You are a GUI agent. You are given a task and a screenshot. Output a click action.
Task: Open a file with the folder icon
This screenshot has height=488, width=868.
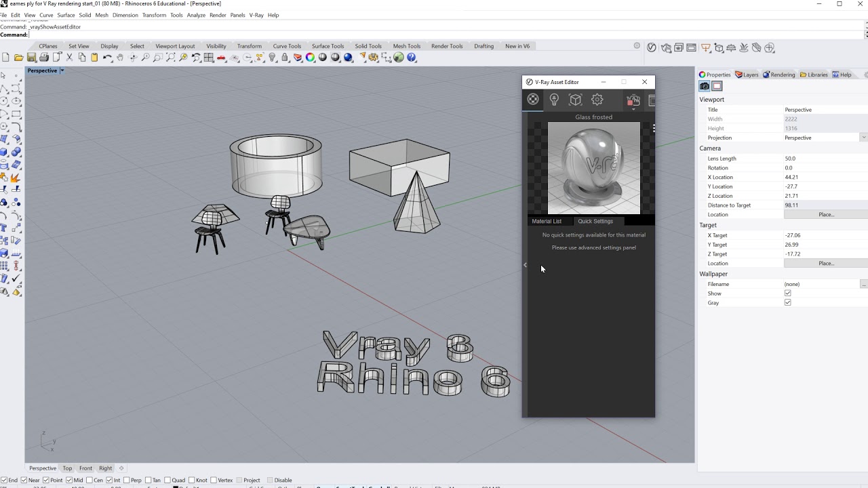point(19,58)
